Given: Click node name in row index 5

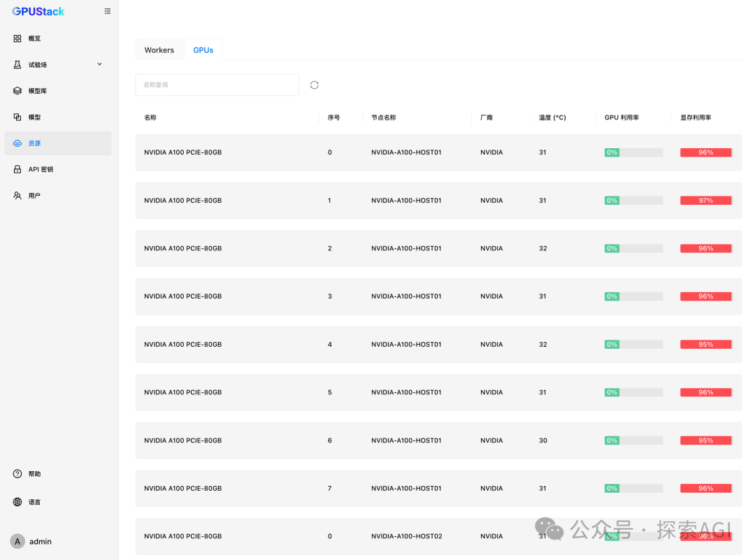Looking at the screenshot, I should coord(406,392).
